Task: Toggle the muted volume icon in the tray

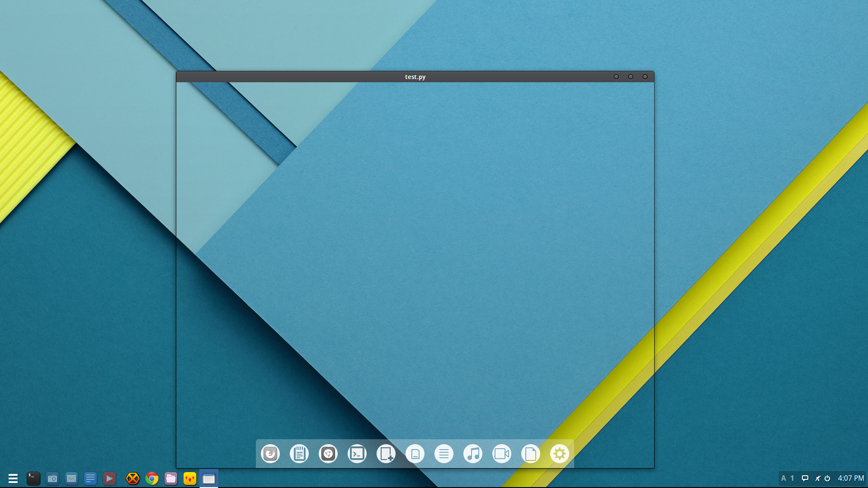Action: coord(818,478)
